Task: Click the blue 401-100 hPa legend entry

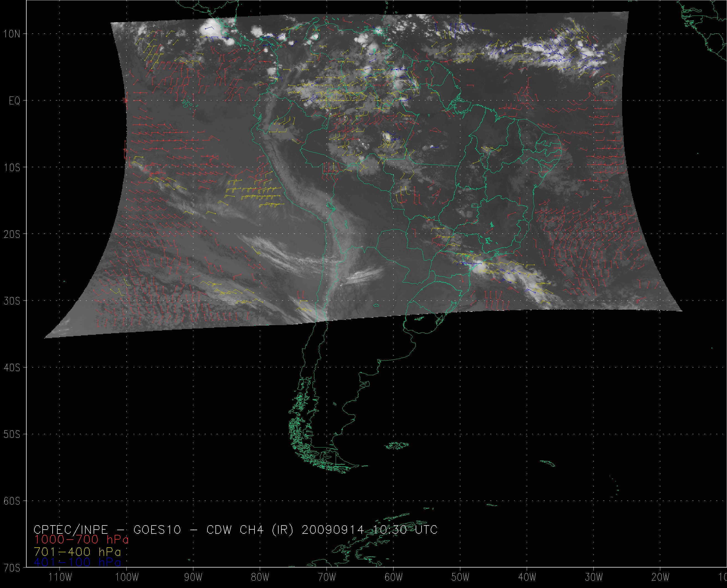Action: coord(77,563)
